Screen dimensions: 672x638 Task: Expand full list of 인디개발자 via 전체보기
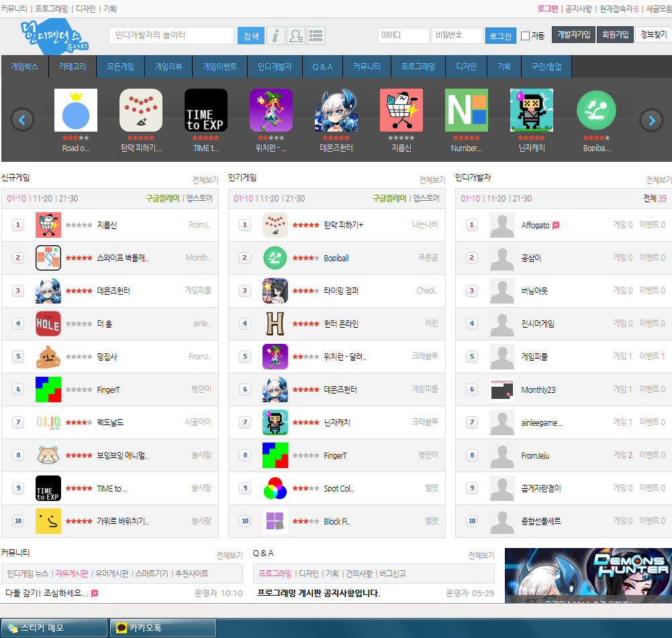point(659,180)
